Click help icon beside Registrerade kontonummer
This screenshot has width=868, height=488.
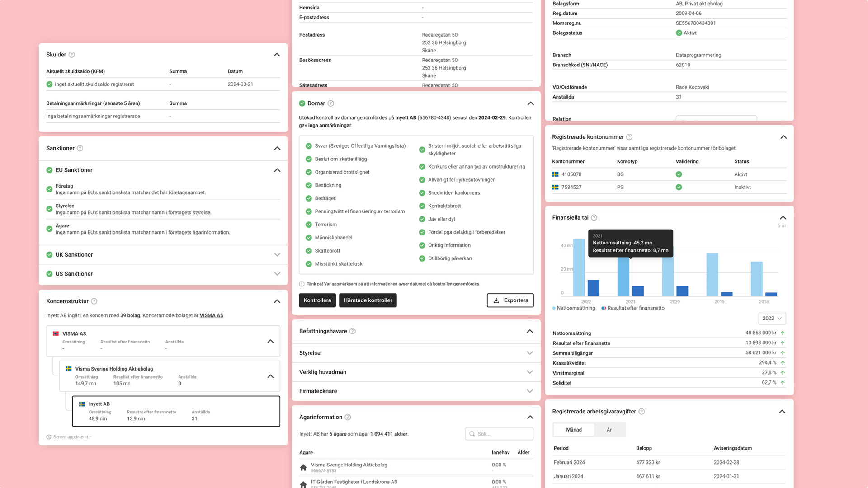click(x=629, y=137)
